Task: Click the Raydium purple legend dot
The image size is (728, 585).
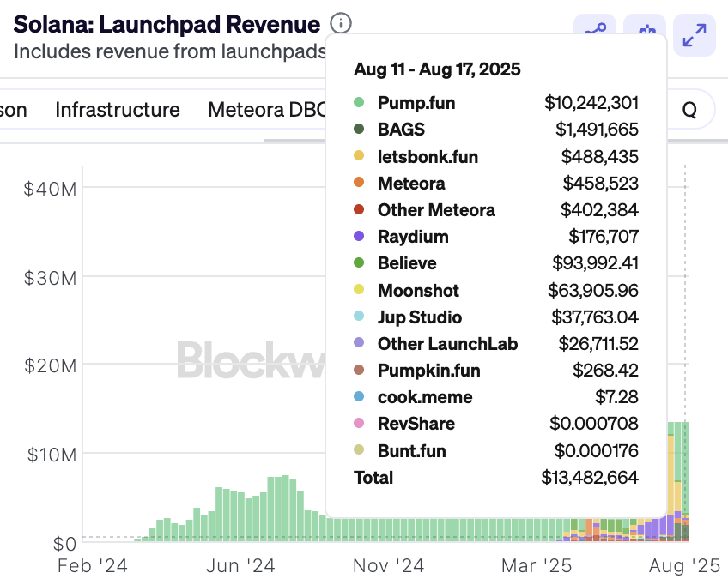Action: 359,236
